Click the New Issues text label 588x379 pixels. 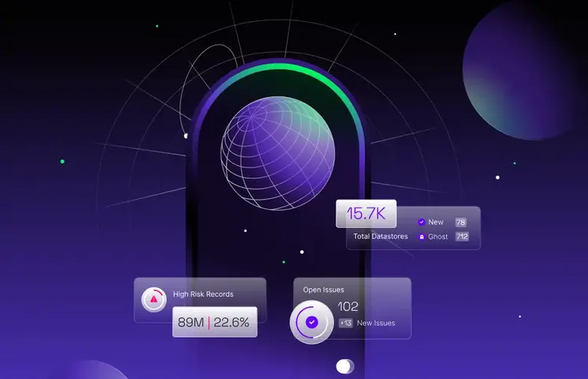pyautogui.click(x=376, y=323)
